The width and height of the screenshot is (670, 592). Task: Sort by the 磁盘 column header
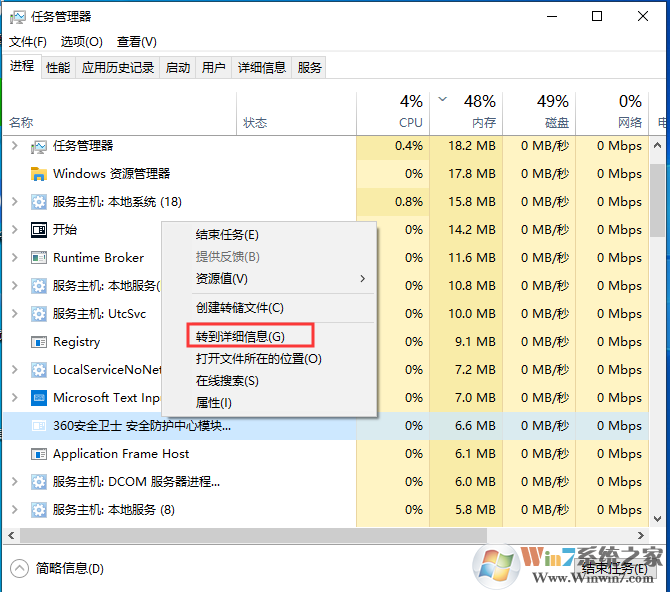pos(539,113)
